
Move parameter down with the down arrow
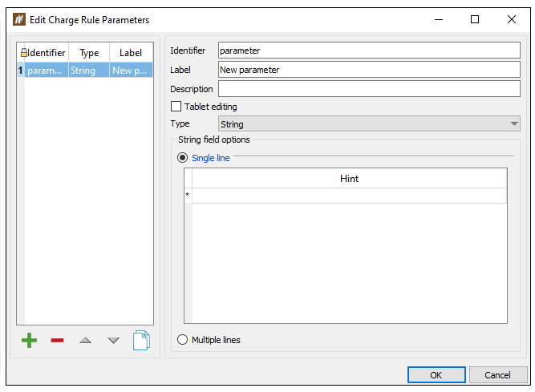[113, 341]
